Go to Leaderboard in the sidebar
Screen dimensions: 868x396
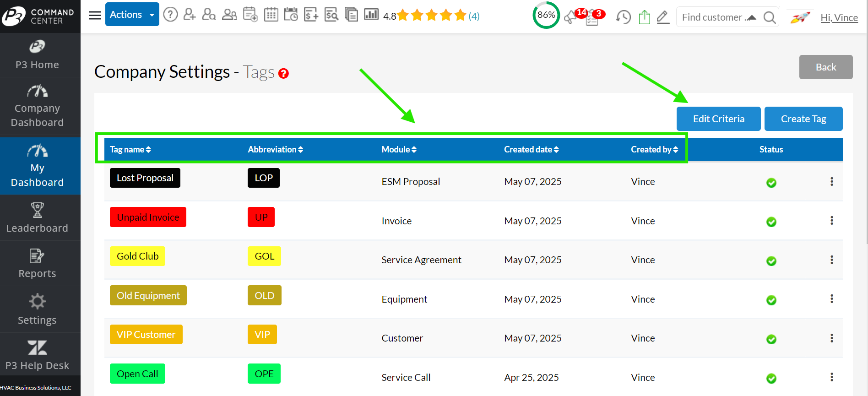[38, 217]
